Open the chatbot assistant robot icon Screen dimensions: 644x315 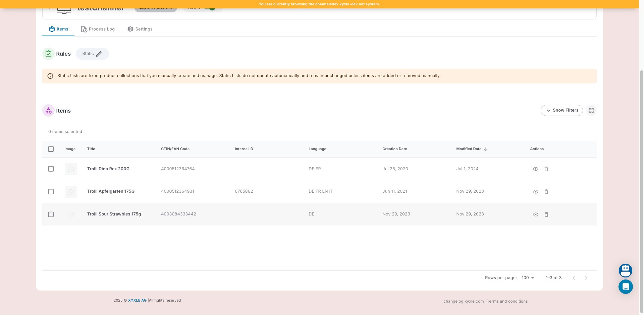click(x=625, y=270)
